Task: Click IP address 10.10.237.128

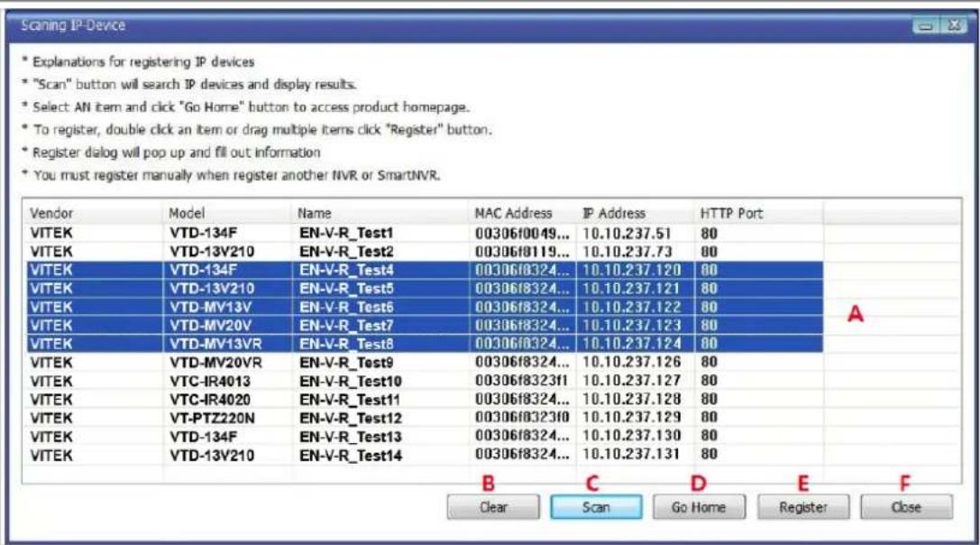Action: [632, 399]
